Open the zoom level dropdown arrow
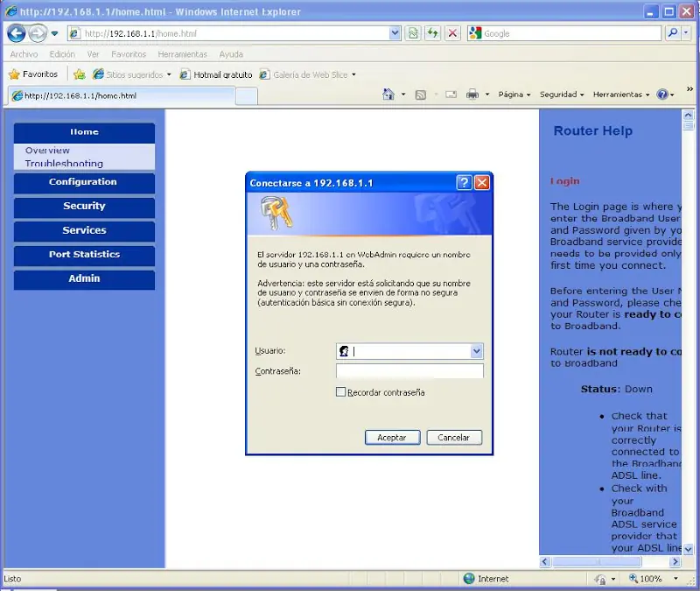This screenshot has height=591, width=700. [675, 579]
